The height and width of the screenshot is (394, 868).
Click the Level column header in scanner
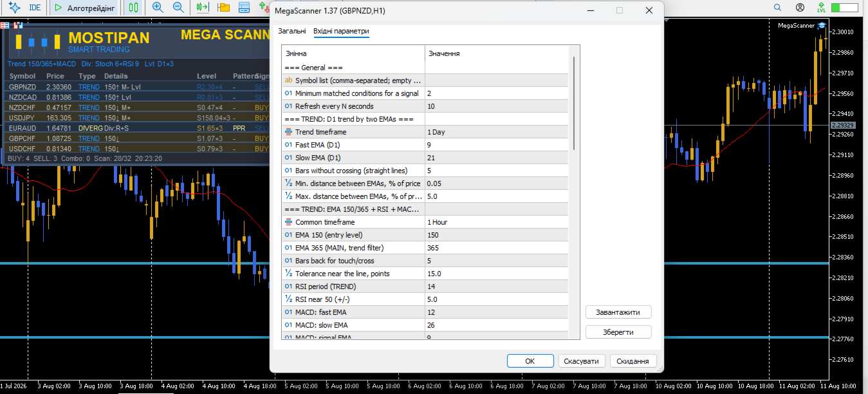207,76
